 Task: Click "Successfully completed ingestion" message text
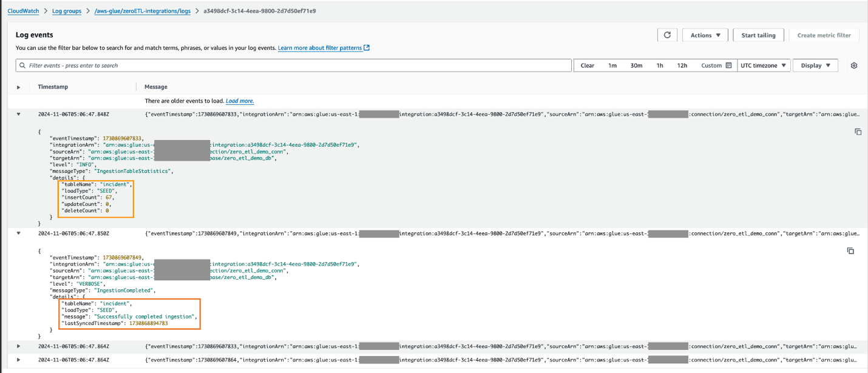[x=144, y=317]
